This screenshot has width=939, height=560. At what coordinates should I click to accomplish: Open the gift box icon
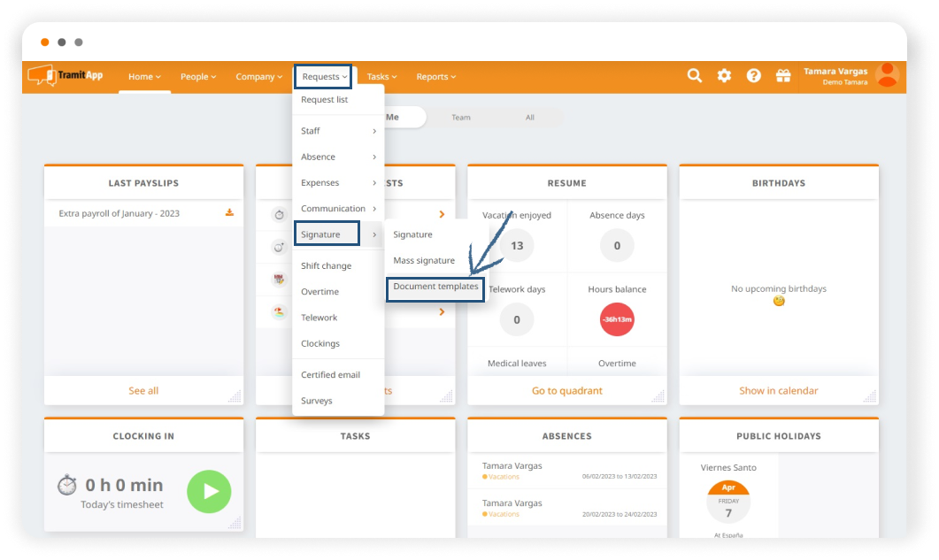click(x=782, y=76)
